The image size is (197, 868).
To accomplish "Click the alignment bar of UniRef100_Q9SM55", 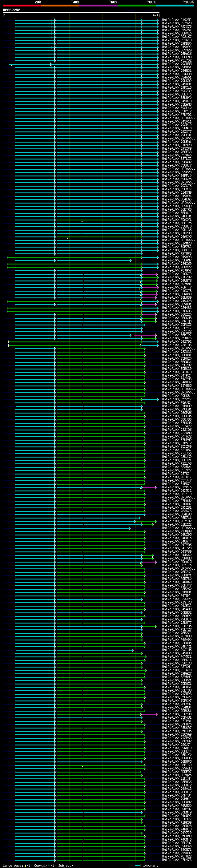I will [x=83, y=64].
